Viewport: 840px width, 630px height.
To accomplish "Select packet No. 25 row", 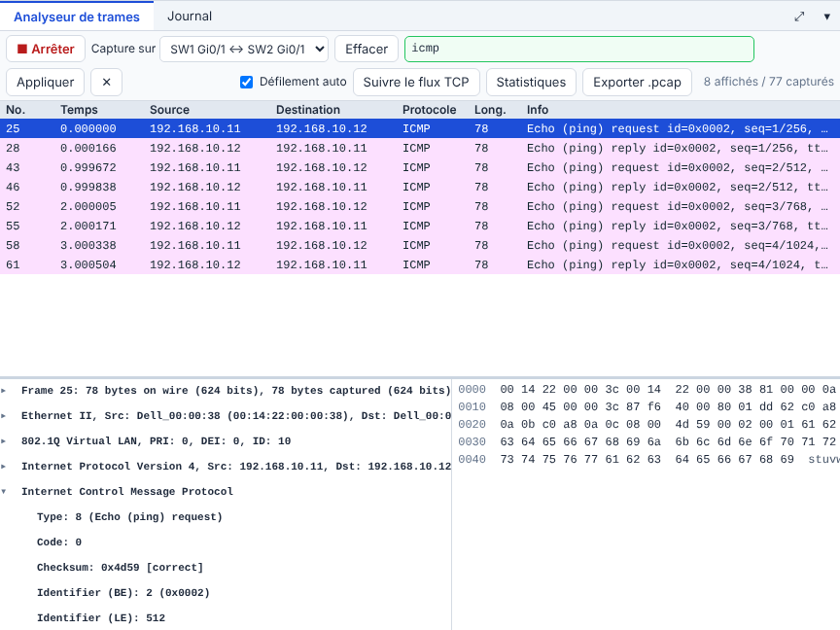I will coord(420,128).
